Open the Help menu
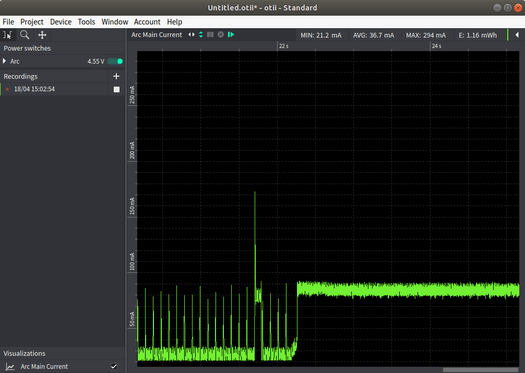The image size is (525, 373). pos(174,22)
